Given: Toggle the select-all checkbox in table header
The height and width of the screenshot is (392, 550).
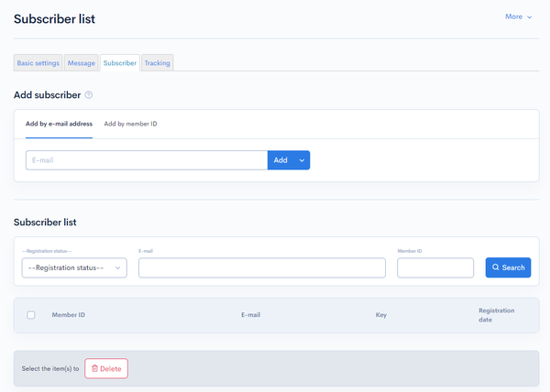Looking at the screenshot, I should [31, 315].
